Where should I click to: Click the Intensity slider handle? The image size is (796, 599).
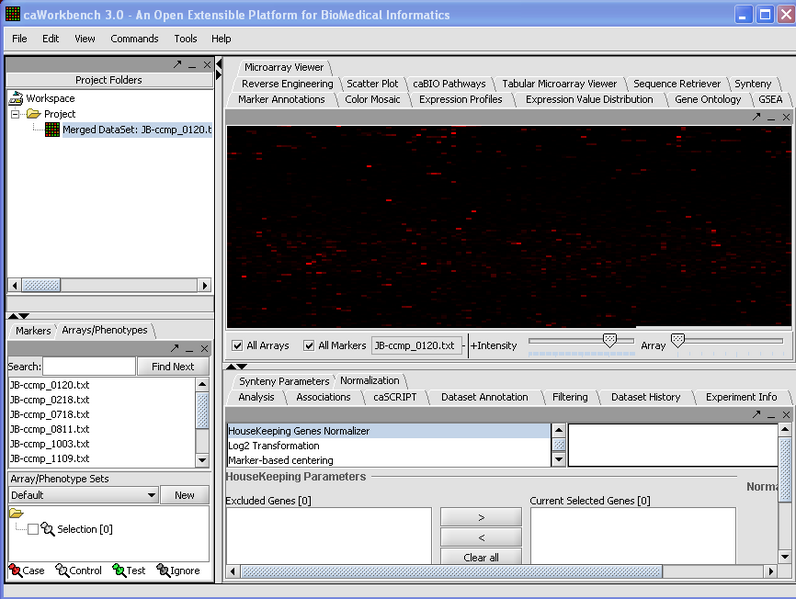click(609, 340)
